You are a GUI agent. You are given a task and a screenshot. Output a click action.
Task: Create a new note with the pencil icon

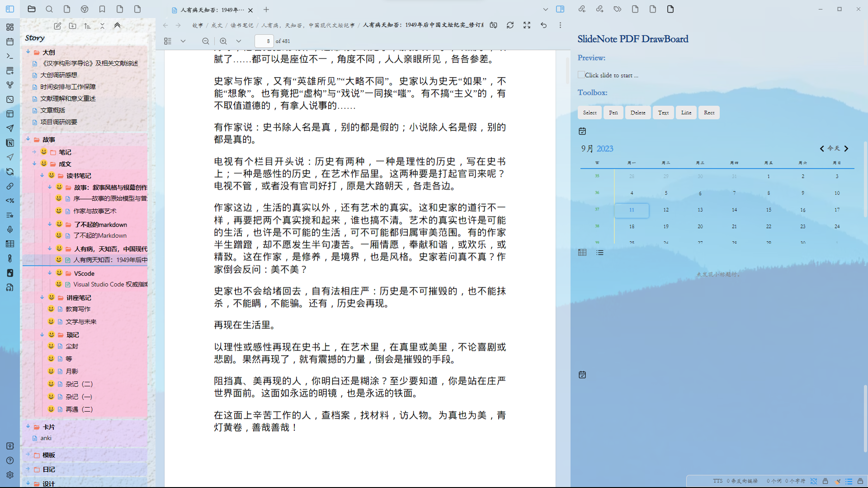[x=57, y=26]
